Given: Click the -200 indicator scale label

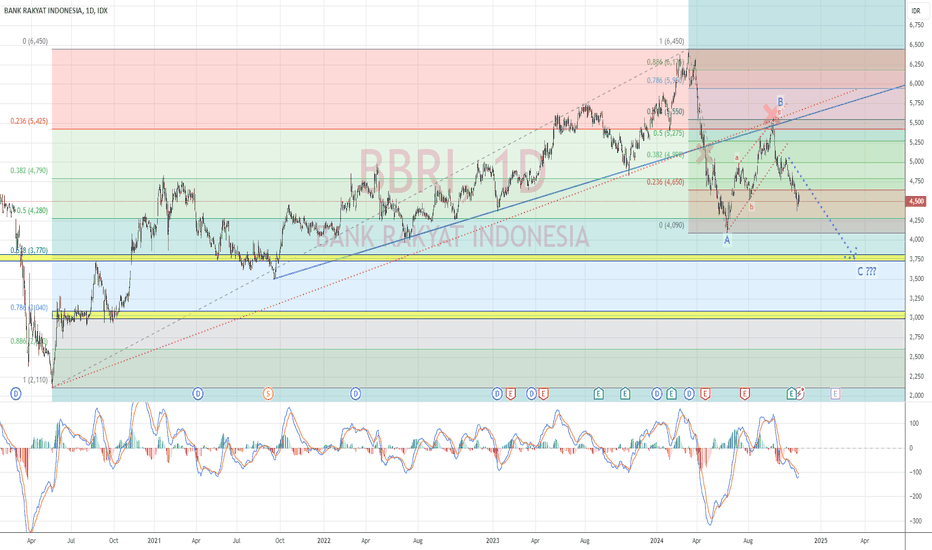Looking at the screenshot, I should point(915,496).
